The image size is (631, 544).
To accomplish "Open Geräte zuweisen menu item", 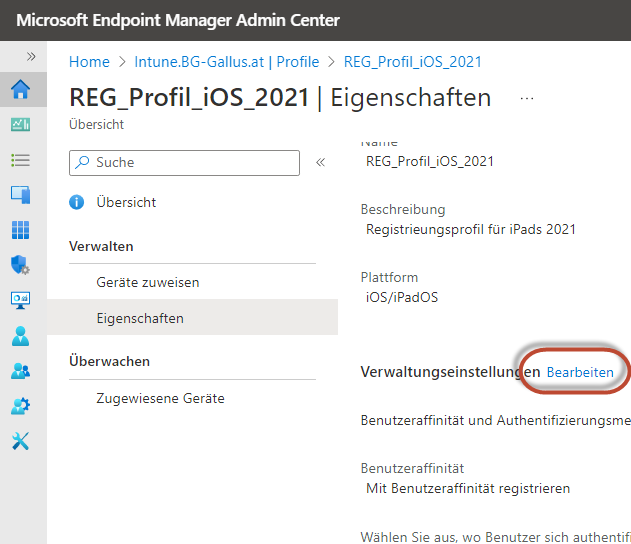I will pyautogui.click(x=148, y=282).
